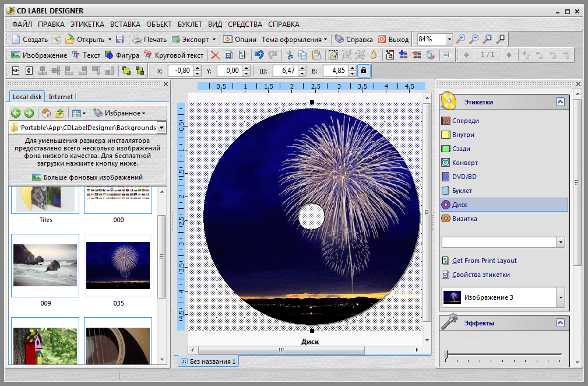Select the Local disk tab

click(27, 97)
